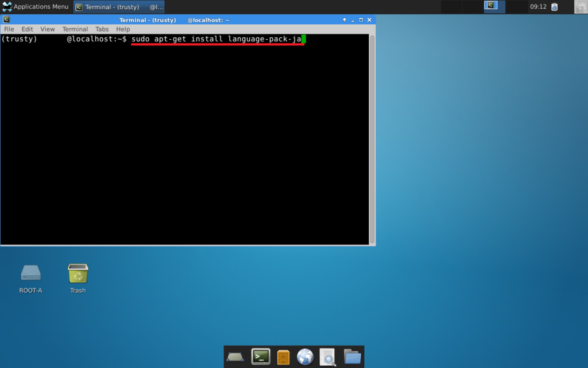Viewport: 588px width, 368px height.
Task: Open the application finder magnifier icon in the dock
Action: point(328,356)
